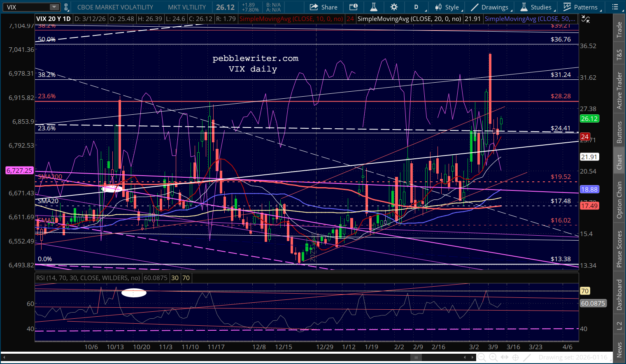The height and width of the screenshot is (364, 626).
Task: Open the flask icon beside chart settings
Action: pyautogui.click(x=374, y=7)
